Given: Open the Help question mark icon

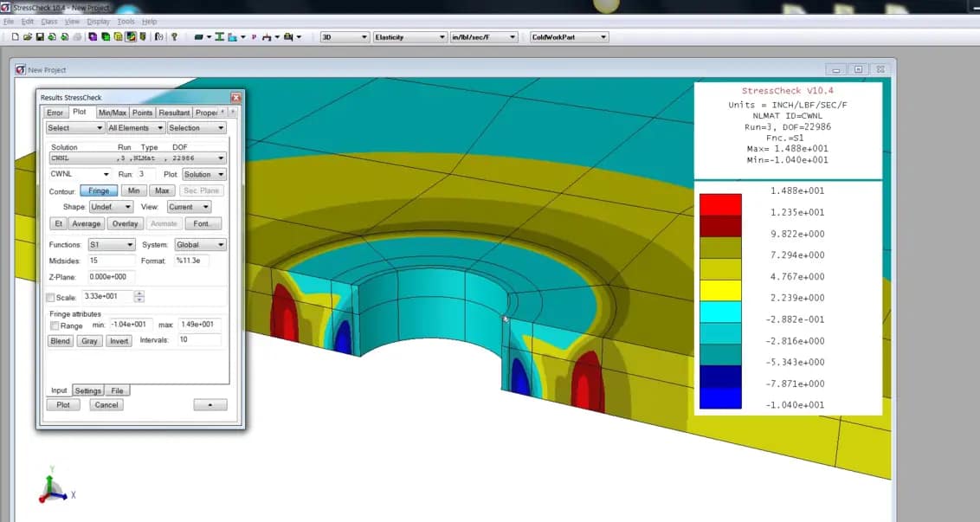Looking at the screenshot, I should (174, 36).
